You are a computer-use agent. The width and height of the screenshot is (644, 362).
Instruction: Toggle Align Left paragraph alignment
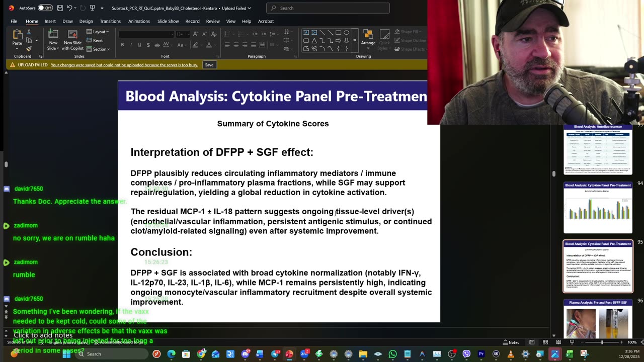pyautogui.click(x=227, y=45)
